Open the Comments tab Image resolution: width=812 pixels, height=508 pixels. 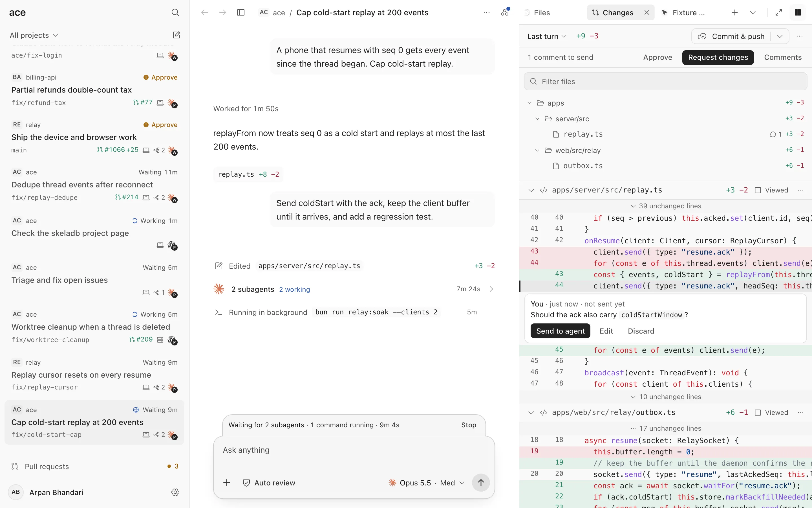782,58
